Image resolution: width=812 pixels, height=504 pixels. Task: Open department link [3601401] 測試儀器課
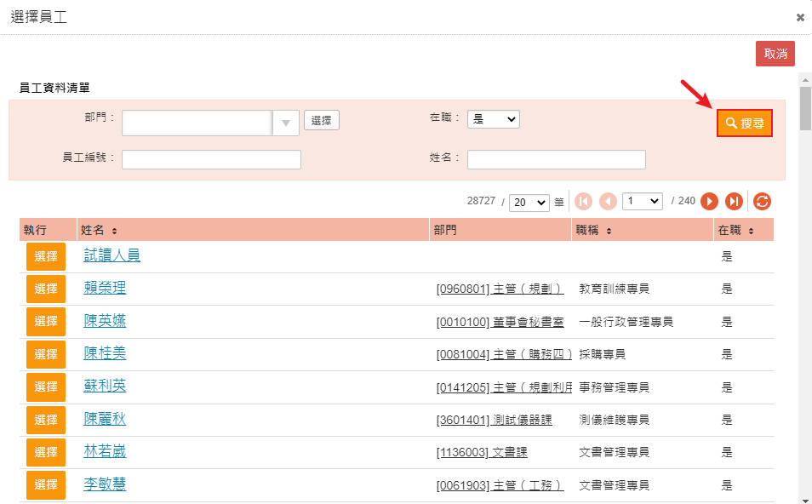[494, 420]
